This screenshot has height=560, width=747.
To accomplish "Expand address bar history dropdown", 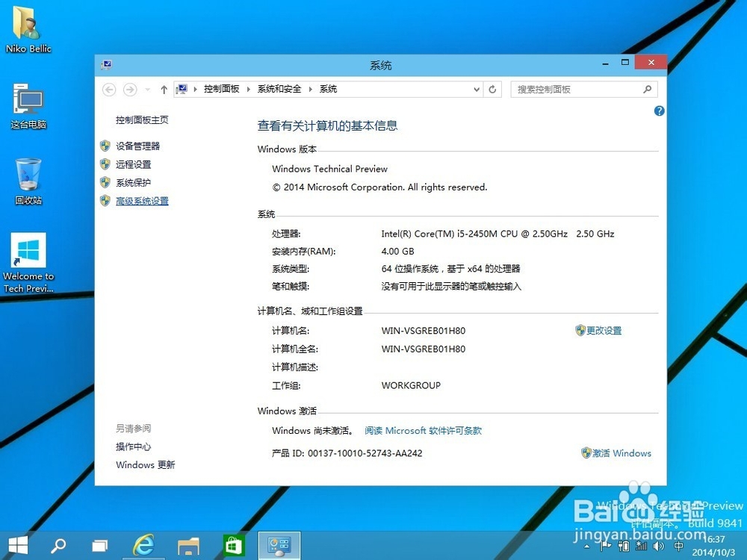I will pyautogui.click(x=476, y=90).
